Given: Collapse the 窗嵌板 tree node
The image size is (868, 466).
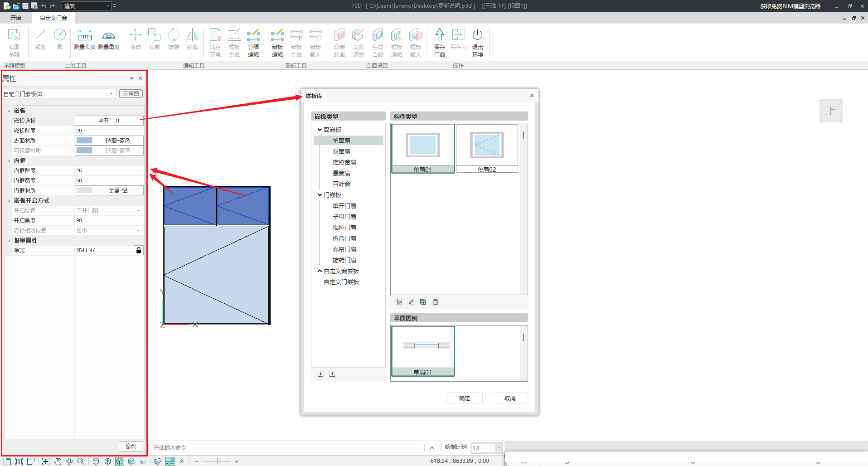Looking at the screenshot, I should pyautogui.click(x=320, y=130).
